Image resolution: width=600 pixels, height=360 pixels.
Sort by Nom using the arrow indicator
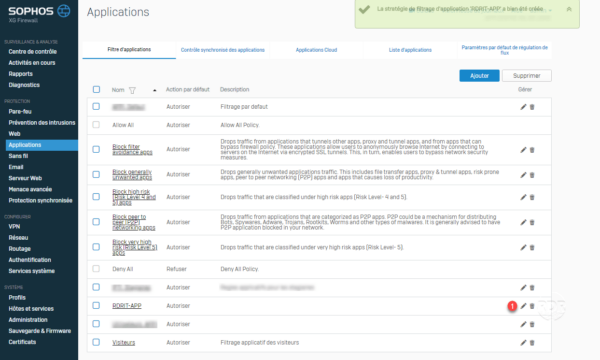[x=155, y=90]
